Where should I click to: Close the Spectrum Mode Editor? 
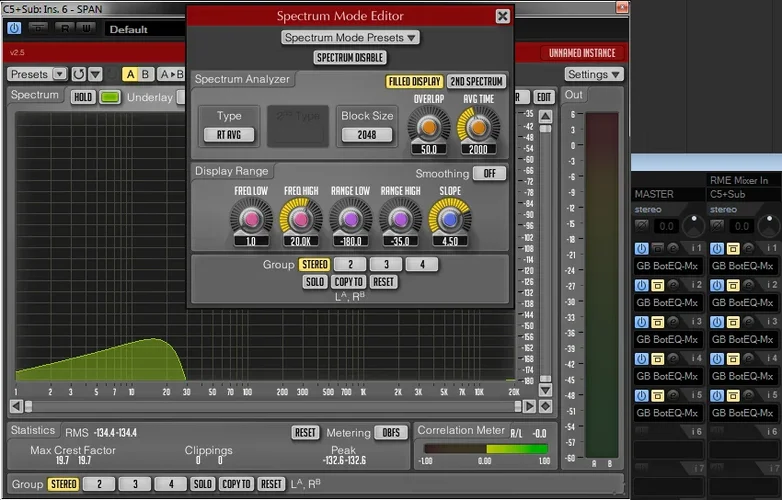pyautogui.click(x=503, y=16)
